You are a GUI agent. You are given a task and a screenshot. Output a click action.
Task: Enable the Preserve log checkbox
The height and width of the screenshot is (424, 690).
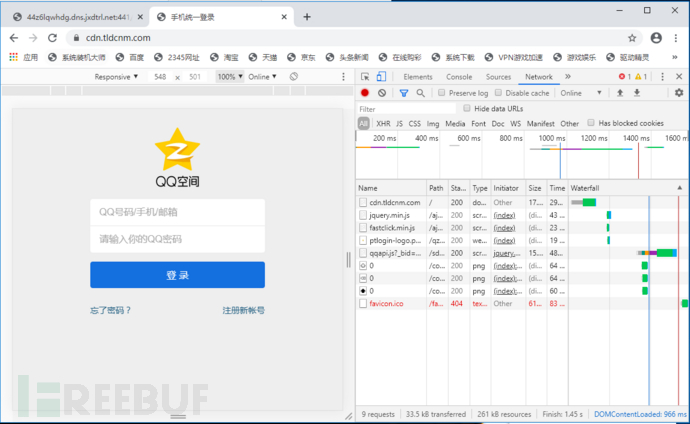(443, 93)
